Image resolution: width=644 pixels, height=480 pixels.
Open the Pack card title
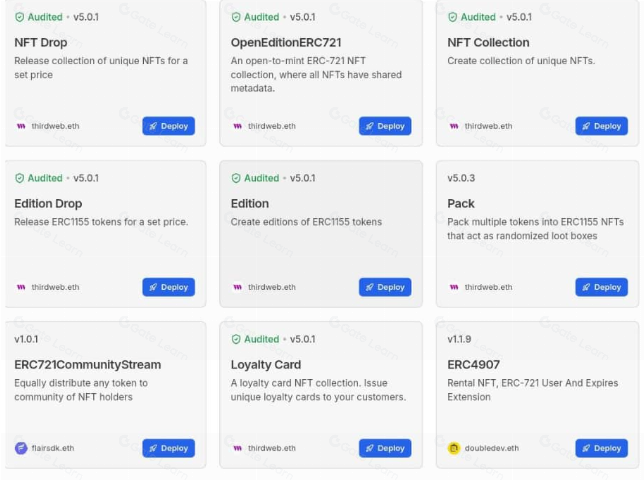tap(461, 204)
